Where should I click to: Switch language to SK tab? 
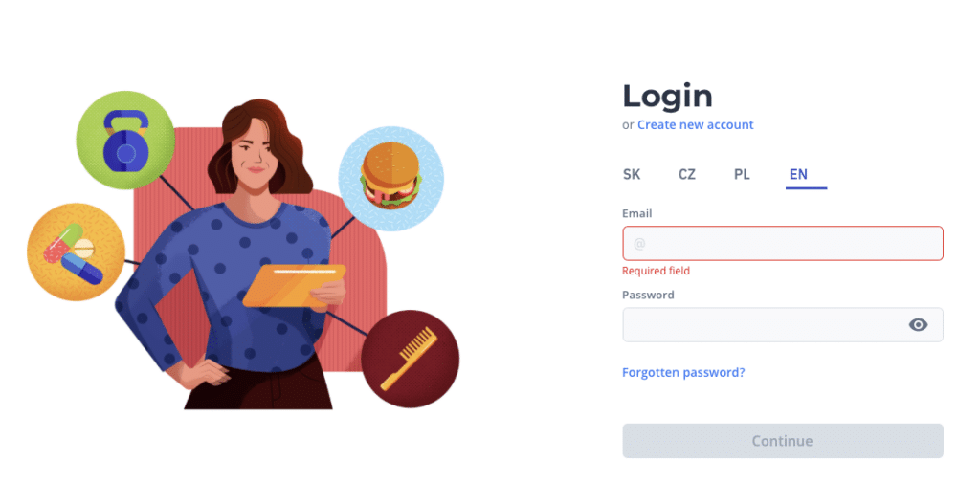[632, 174]
